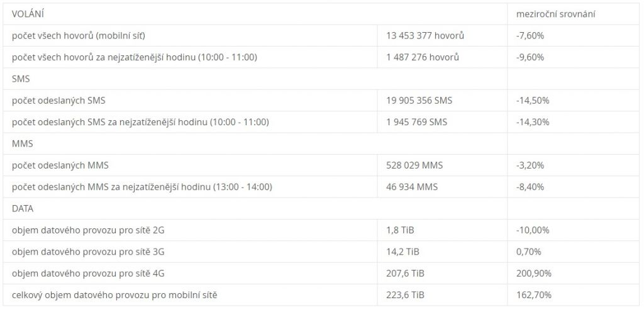Select the 1,8 TiB value
This screenshot has height=312, width=644.
tap(401, 230)
